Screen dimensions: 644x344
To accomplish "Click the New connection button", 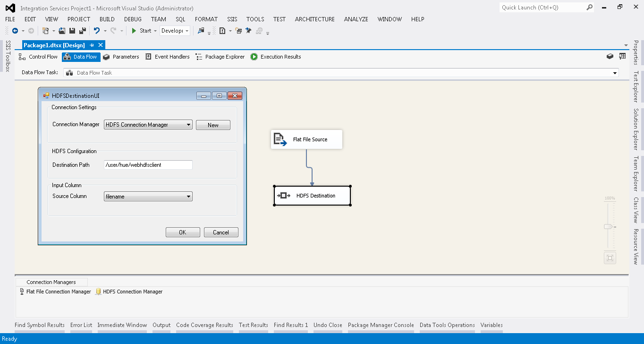I will pyautogui.click(x=213, y=125).
